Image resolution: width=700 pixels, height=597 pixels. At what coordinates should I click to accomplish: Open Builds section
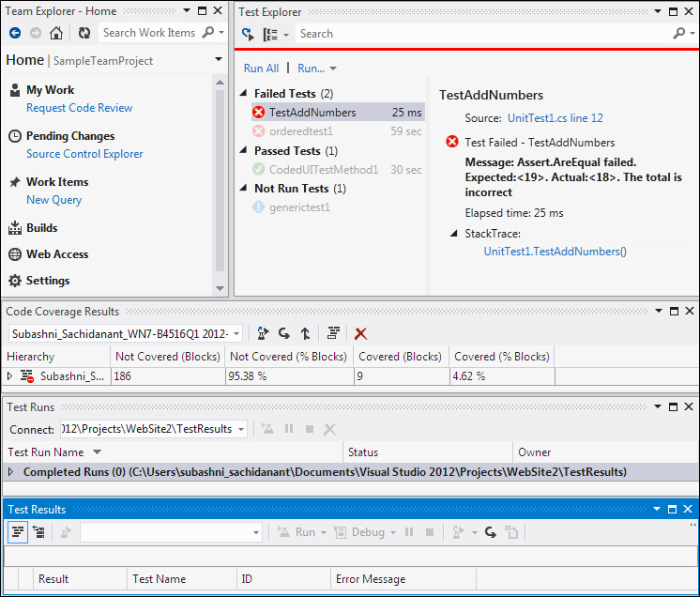coord(42,228)
